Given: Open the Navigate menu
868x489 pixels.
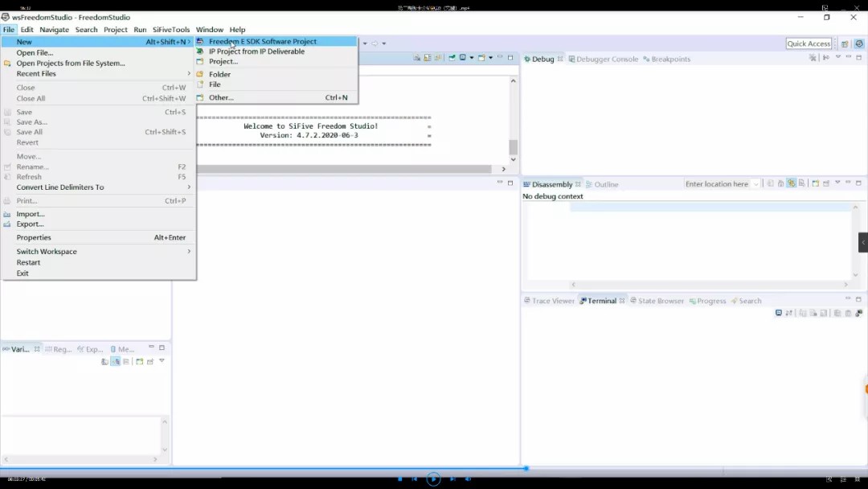Looking at the screenshot, I should 55,30.
